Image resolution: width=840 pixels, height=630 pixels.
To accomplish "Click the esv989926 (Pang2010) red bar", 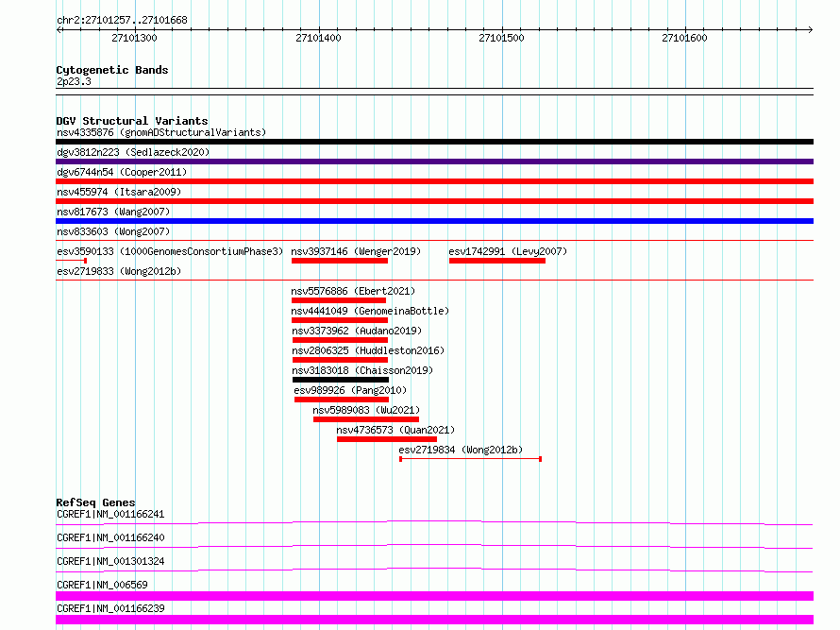I will point(342,400).
